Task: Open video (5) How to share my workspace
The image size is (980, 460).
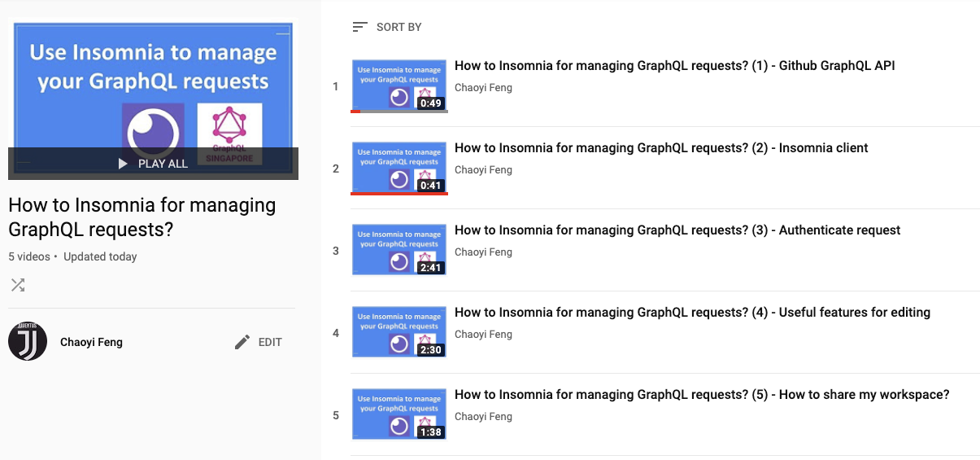Action: pos(702,395)
